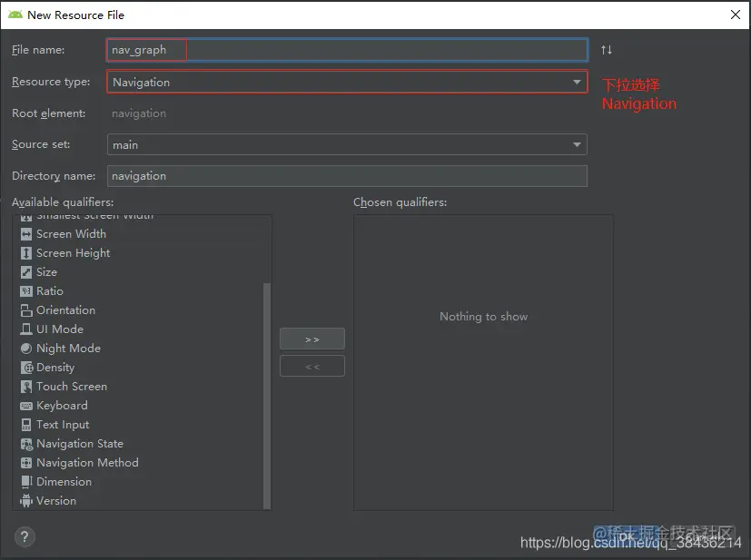Image resolution: width=751 pixels, height=560 pixels.
Task: Select the Night Mode qualifier icon
Action: [25, 349]
